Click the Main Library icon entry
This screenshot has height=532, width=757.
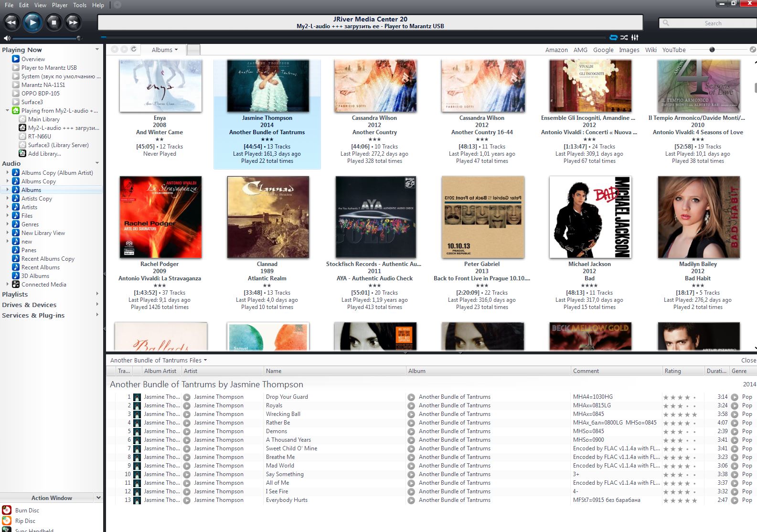pos(22,119)
